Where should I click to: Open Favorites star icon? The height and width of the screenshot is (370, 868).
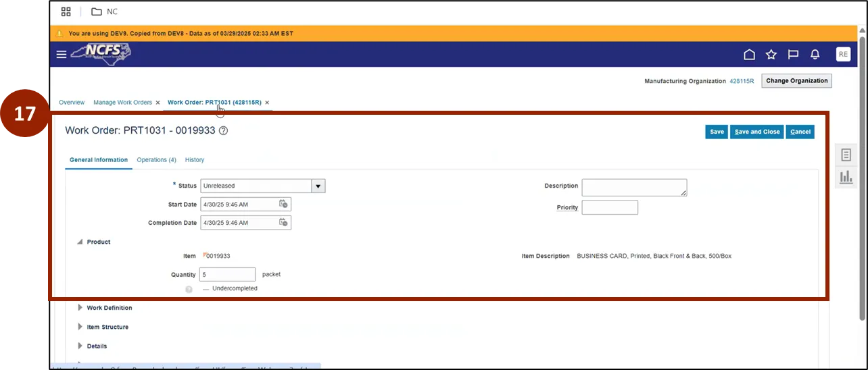(x=771, y=55)
